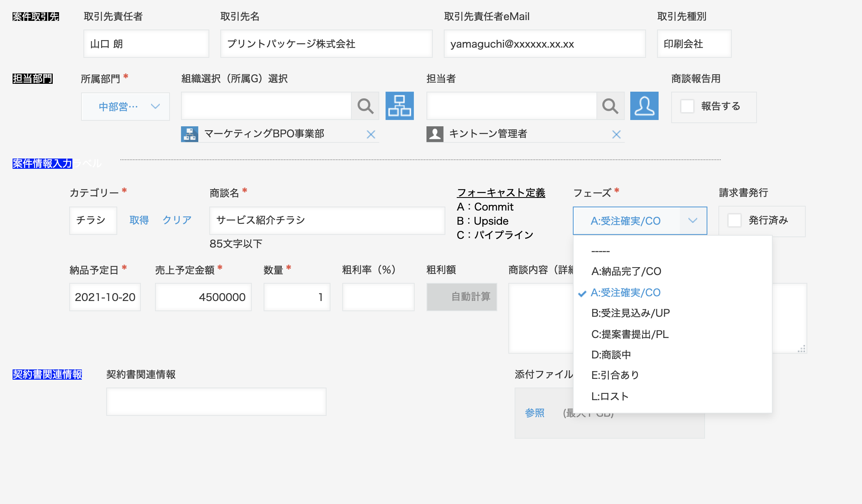This screenshot has height=504, width=862.
Task: Click the 納品予定日 field 2021-10-20
Action: click(x=105, y=297)
